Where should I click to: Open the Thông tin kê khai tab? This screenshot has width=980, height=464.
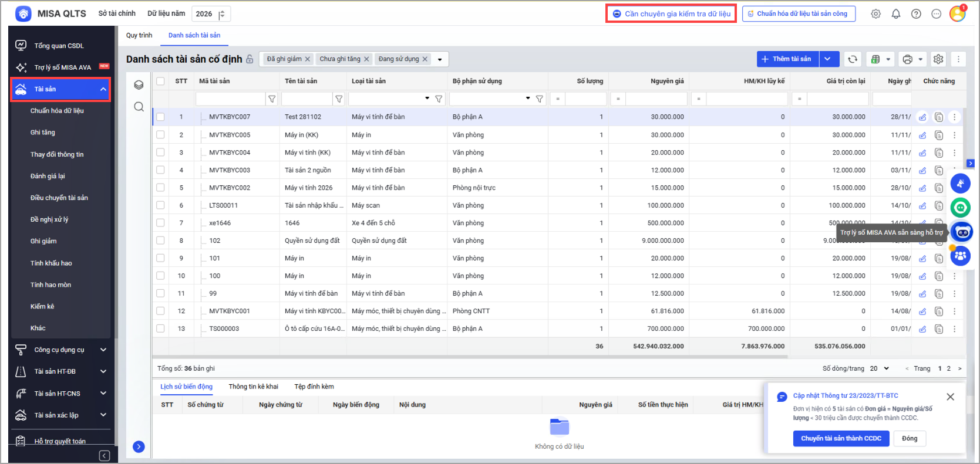point(253,387)
